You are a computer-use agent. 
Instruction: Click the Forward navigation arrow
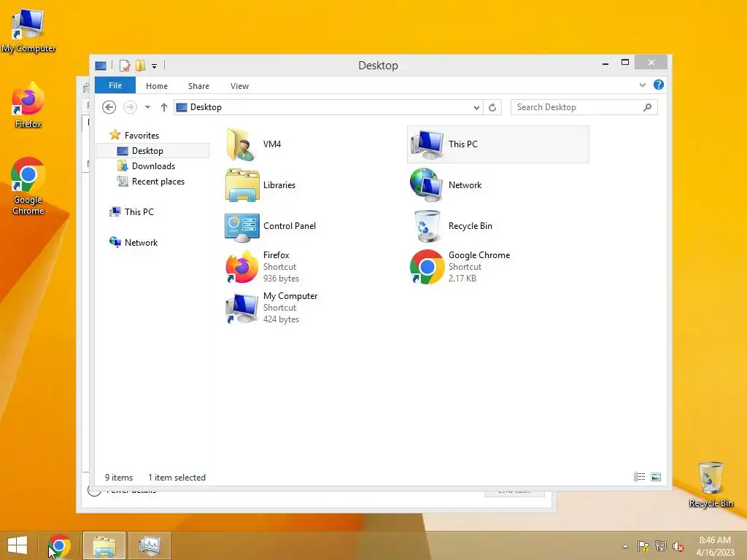(130, 107)
